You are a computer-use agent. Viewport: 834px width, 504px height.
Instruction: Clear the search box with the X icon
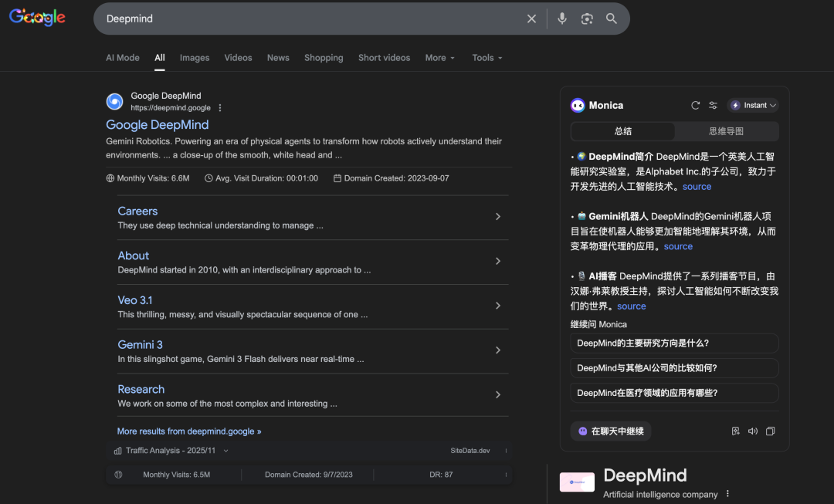pos(531,19)
